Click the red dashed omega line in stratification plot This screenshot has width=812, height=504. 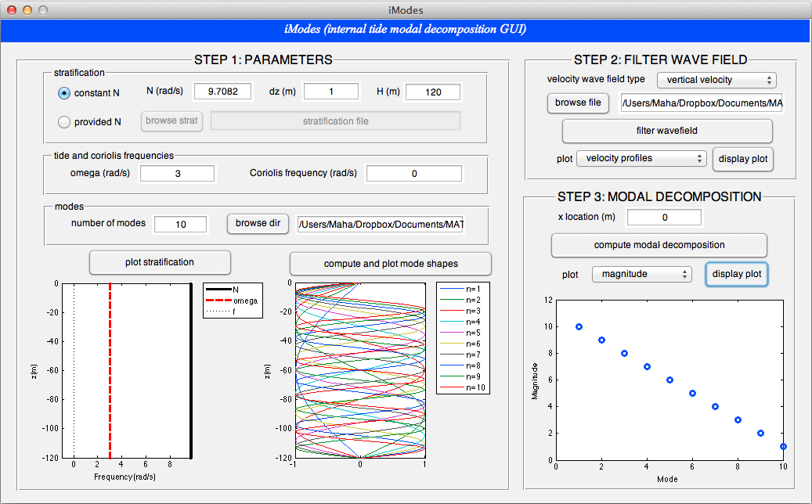pyautogui.click(x=110, y=370)
